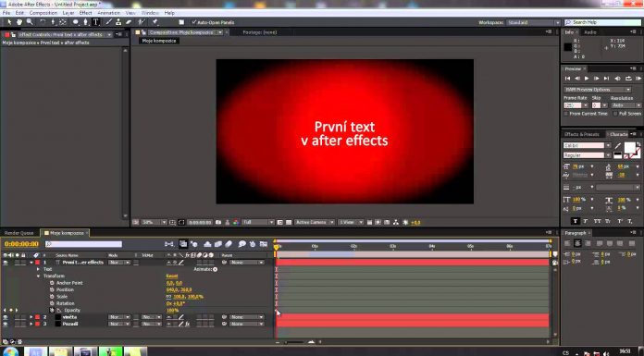
Task: Expand the Pozadí layer
Action: [31, 324]
